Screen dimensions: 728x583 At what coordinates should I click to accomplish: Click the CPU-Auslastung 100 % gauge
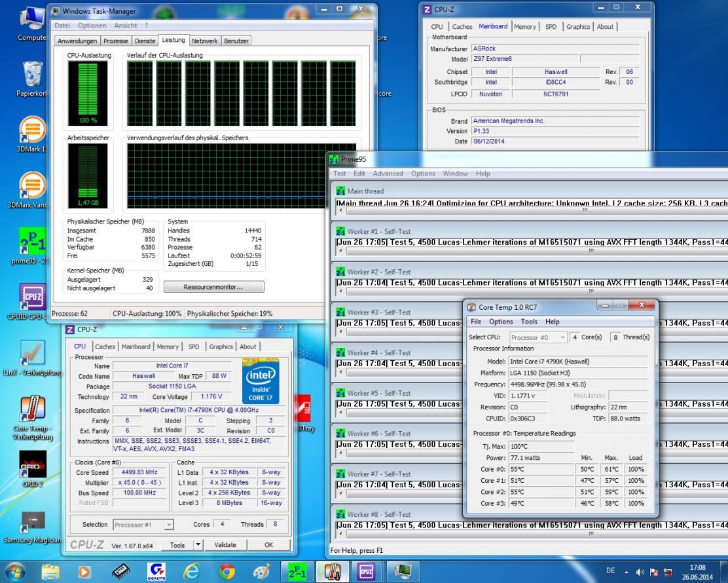[x=88, y=94]
